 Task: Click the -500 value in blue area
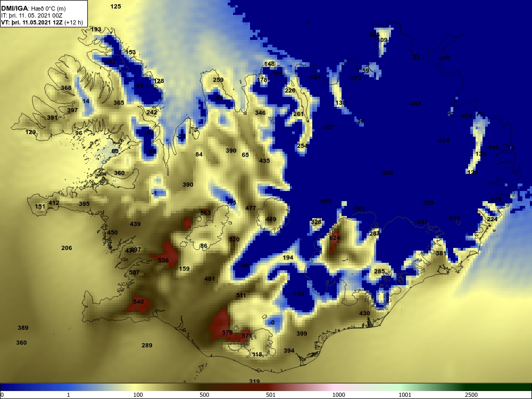[387, 173]
